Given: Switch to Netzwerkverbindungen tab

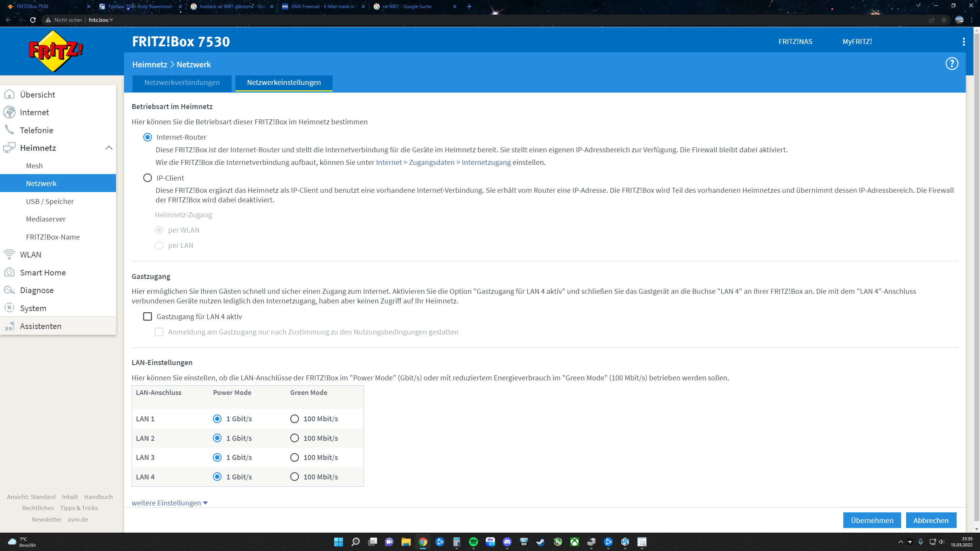Looking at the screenshot, I should [x=182, y=83].
